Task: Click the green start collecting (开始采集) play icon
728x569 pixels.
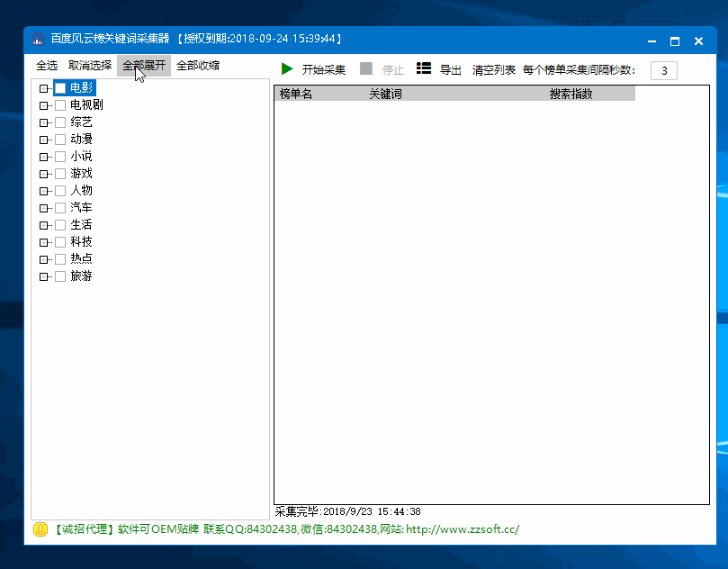Action: tap(286, 68)
